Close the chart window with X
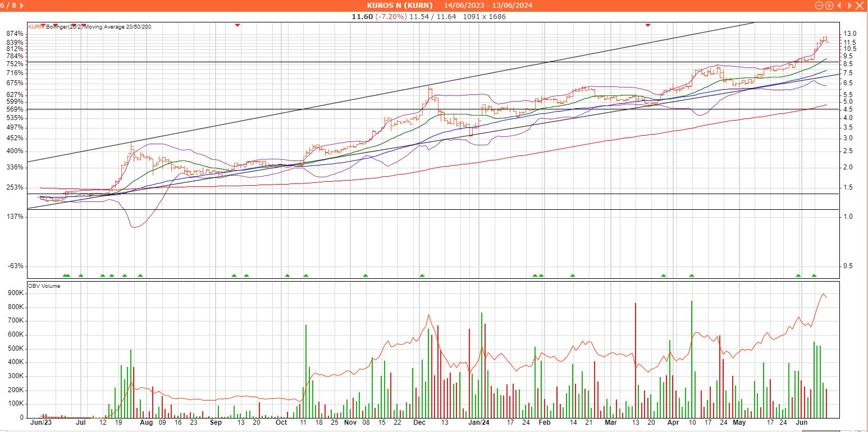868x432 pixels. 860,6
